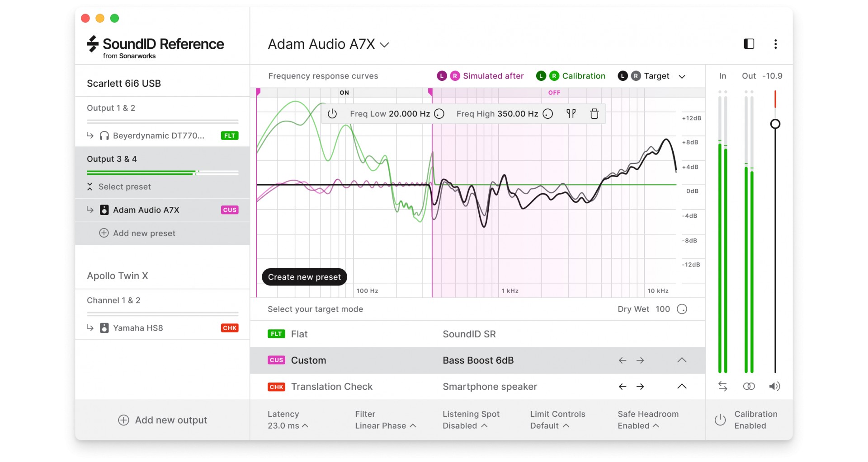Toggle left channel of Simulated after curve
The width and height of the screenshot is (868, 462).
tap(442, 76)
